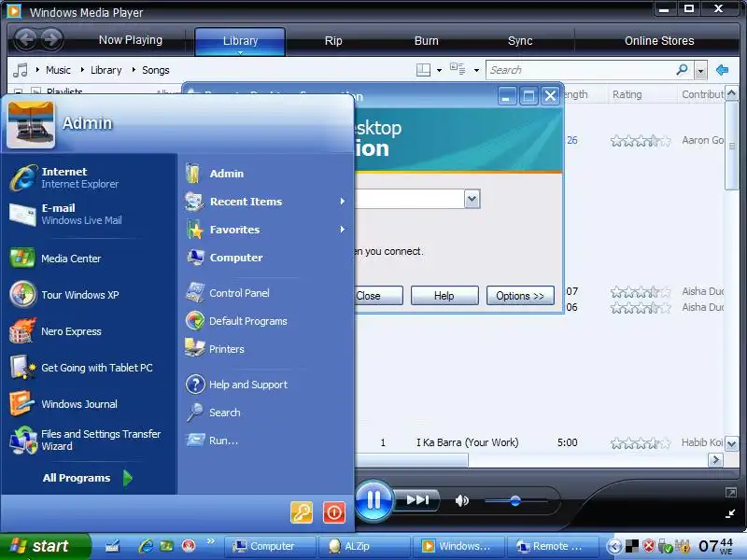Screen dimensions: 747x560
Task: Click the Media Player Back arrow
Action: [26, 39]
